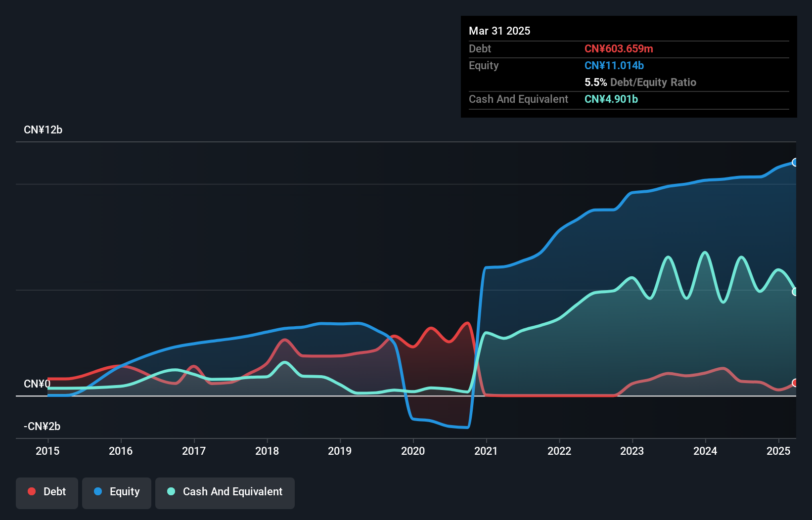Viewport: 812px width, 520px height.
Task: Click the CN¥603.659m debt value
Action: coord(619,49)
